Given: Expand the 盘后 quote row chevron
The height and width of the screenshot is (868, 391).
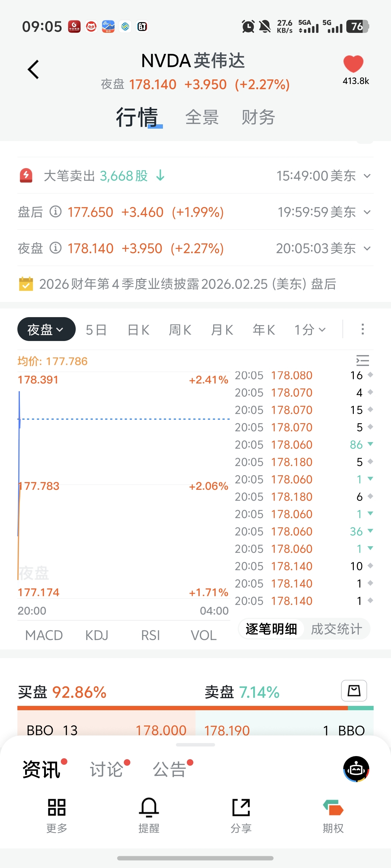Looking at the screenshot, I should coord(367,212).
